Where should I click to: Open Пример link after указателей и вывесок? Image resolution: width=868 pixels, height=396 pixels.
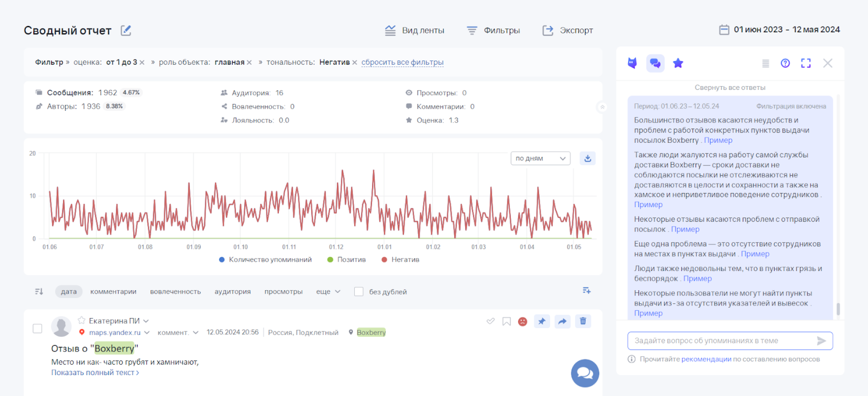tap(648, 313)
